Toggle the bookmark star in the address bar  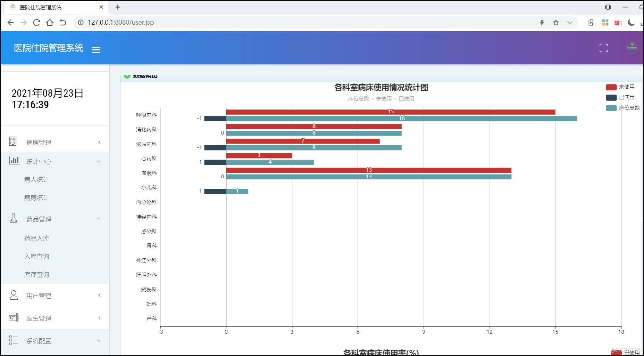pos(556,22)
